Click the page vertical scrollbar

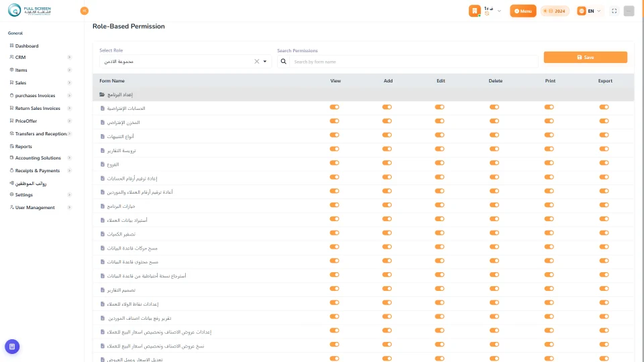coord(642,180)
